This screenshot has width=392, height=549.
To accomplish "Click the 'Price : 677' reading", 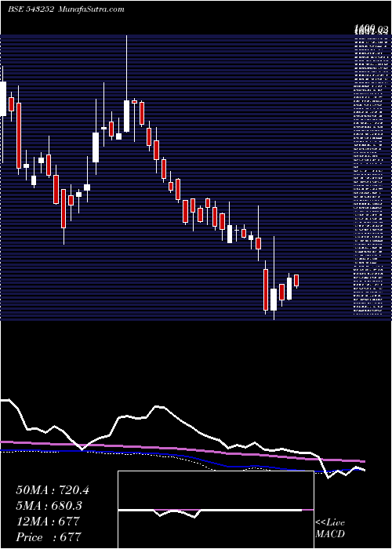I will (49, 536).
